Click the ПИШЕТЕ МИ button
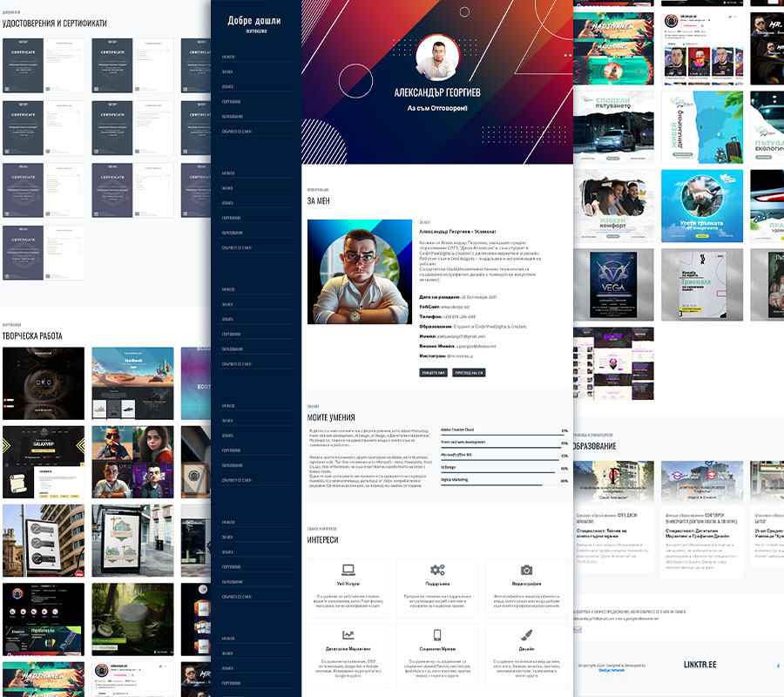Image resolution: width=784 pixels, height=697 pixels. [x=434, y=373]
